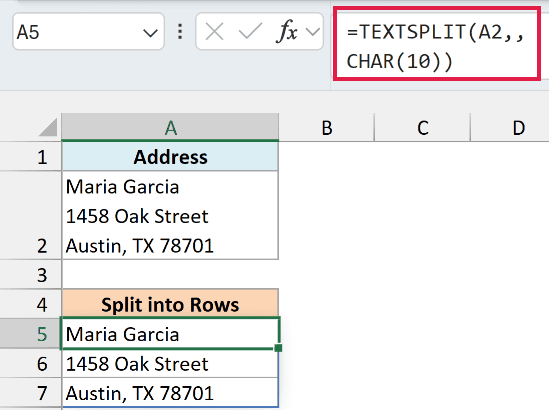The image size is (549, 410).
Task: Select cell Austin, TX 78701 in row 7
Action: (x=170, y=392)
